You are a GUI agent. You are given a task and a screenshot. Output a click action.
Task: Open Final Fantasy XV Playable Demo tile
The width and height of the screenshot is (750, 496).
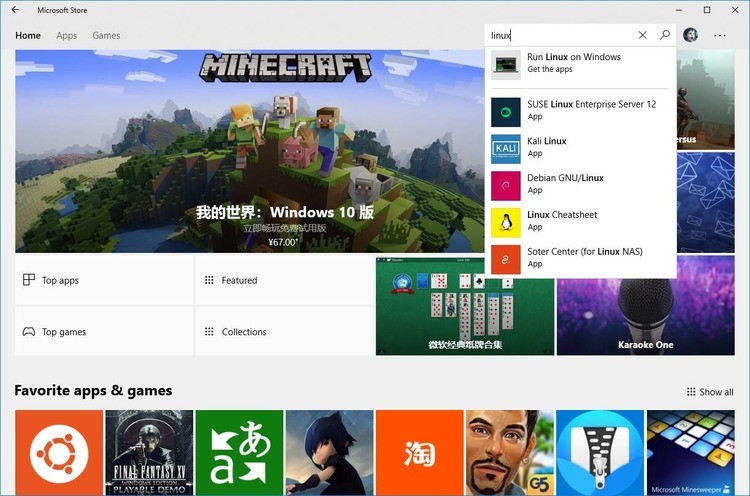click(149, 452)
